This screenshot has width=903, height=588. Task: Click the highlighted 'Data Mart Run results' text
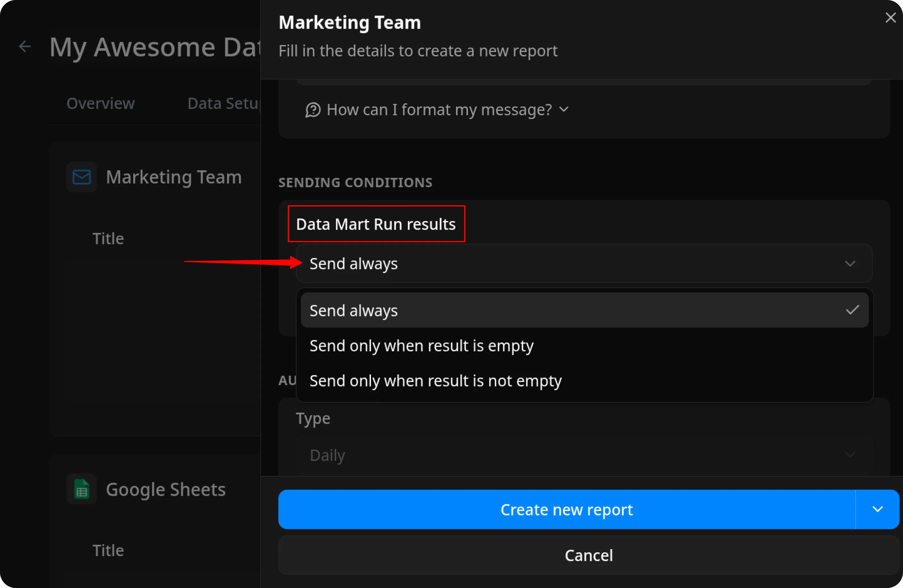point(376,224)
